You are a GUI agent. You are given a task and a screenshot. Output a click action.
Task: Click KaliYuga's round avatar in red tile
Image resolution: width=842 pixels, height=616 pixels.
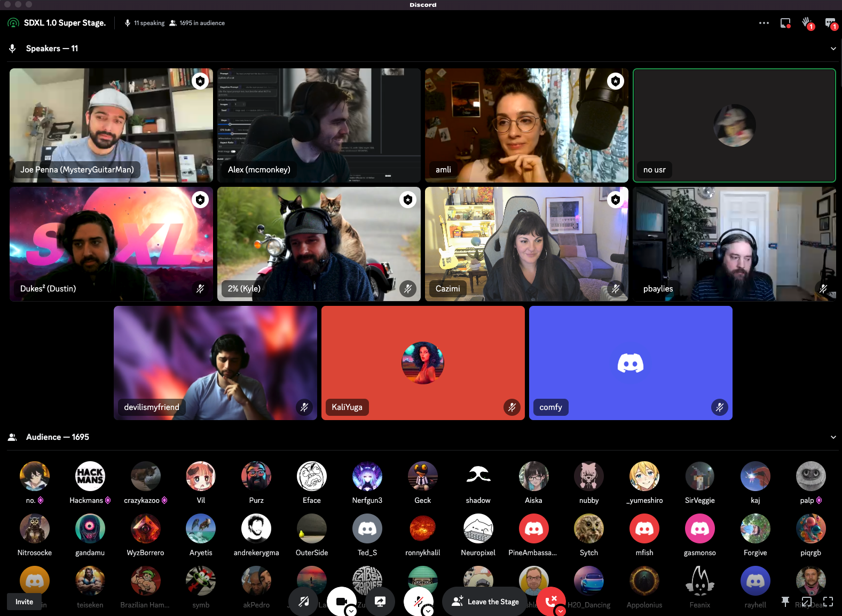pos(423,363)
